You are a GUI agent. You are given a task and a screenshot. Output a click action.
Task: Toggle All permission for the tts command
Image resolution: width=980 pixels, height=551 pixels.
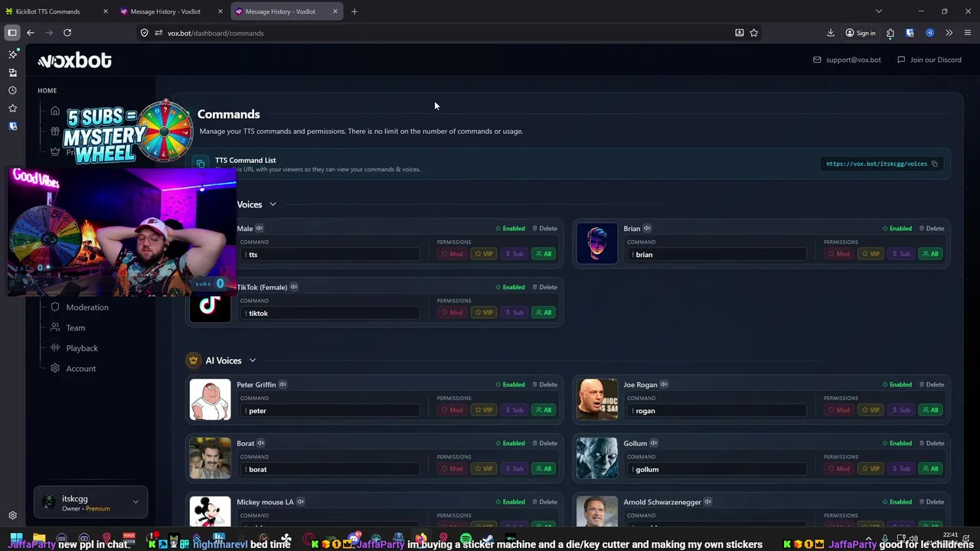(544, 254)
